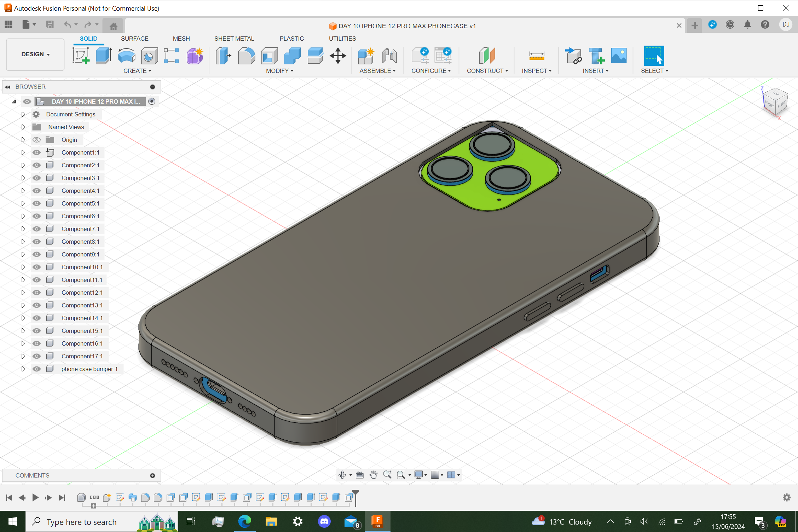Open the CONFIGURE menu

point(431,71)
